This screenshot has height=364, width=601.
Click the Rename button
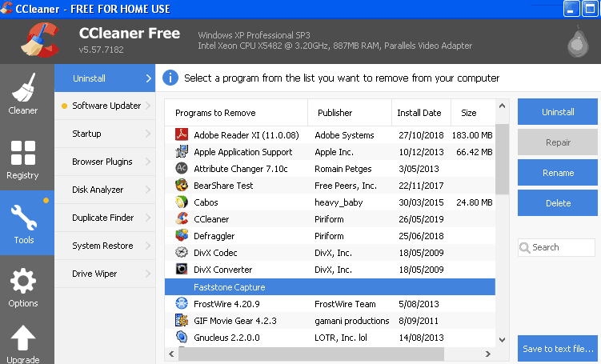(x=557, y=173)
